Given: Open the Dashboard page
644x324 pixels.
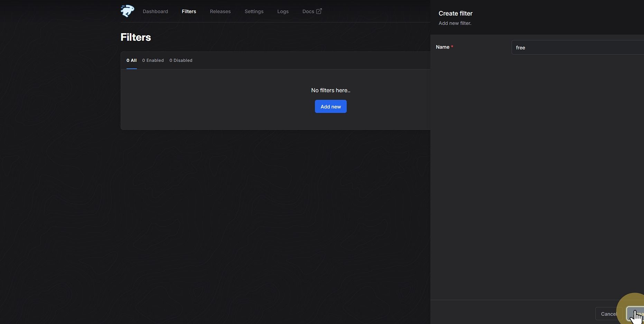Looking at the screenshot, I should click(x=155, y=11).
